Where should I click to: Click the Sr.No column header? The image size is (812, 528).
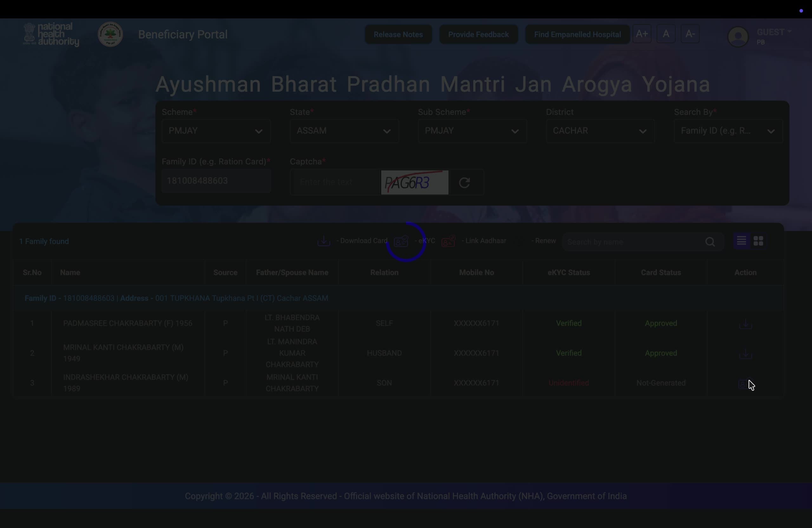click(32, 273)
